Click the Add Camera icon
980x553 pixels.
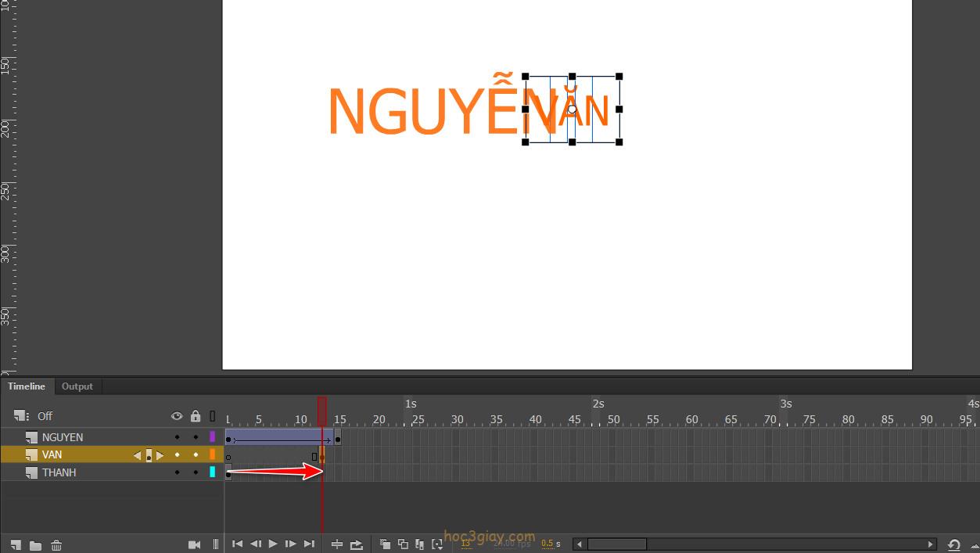pyautogui.click(x=195, y=544)
